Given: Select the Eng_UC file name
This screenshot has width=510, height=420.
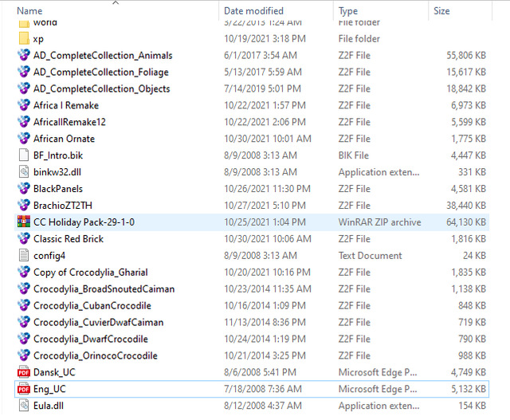Looking at the screenshot, I should pyautogui.click(x=49, y=389).
